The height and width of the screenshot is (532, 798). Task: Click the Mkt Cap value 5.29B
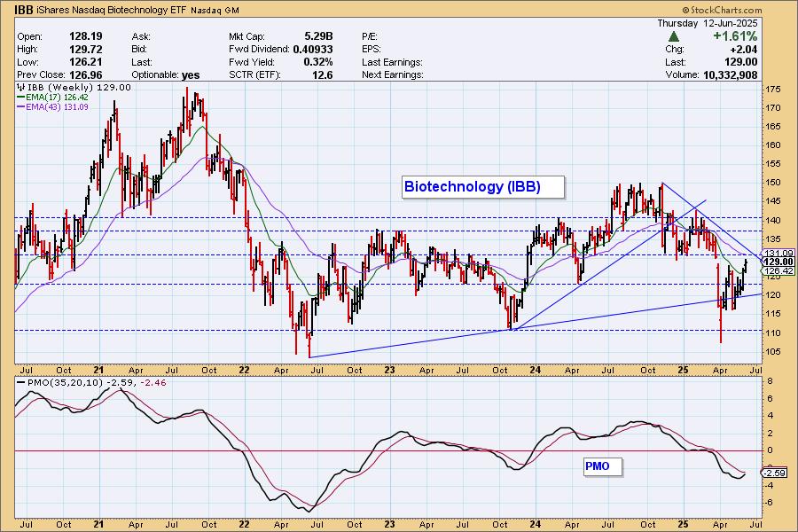318,36
